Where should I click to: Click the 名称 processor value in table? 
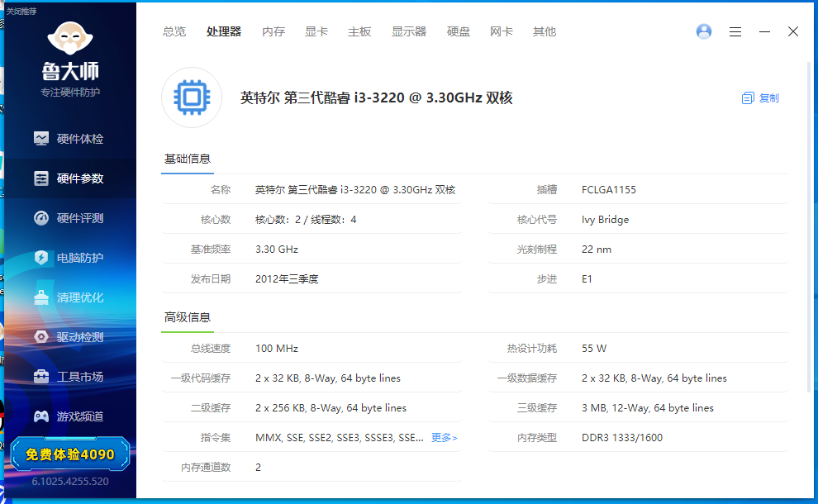point(355,190)
